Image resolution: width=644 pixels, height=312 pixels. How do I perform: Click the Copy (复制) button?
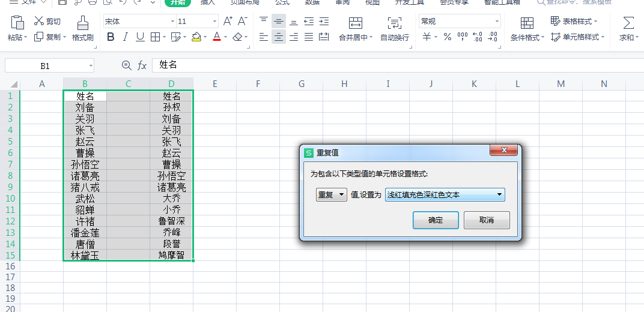pyautogui.click(x=47, y=37)
